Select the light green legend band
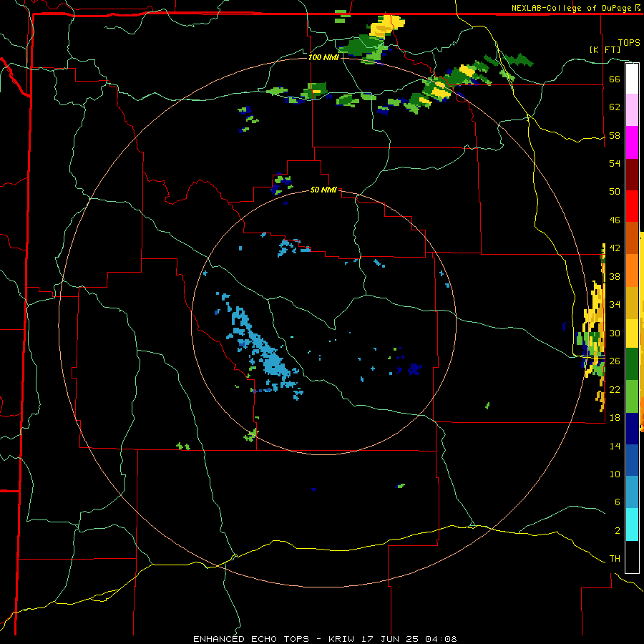 point(632,396)
